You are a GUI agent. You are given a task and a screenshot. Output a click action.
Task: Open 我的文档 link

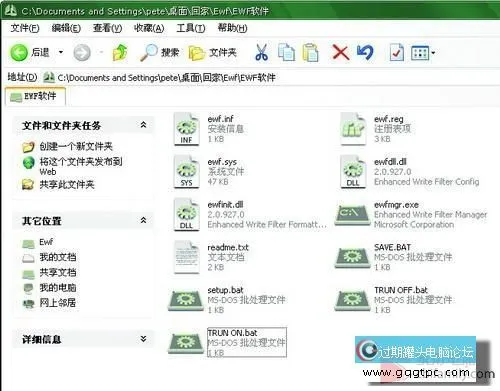(x=58, y=257)
